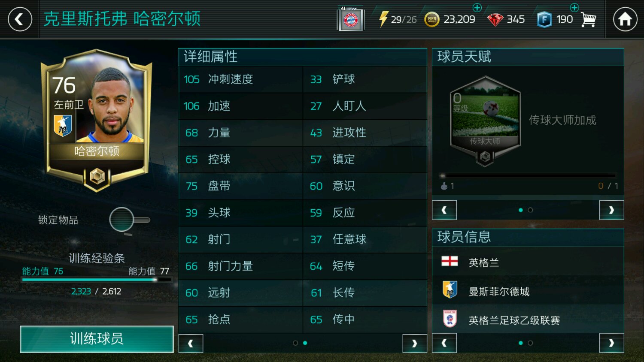The height and width of the screenshot is (362, 644).
Task: Open the 传球大师 talent hexagon card
Action: coord(485,121)
